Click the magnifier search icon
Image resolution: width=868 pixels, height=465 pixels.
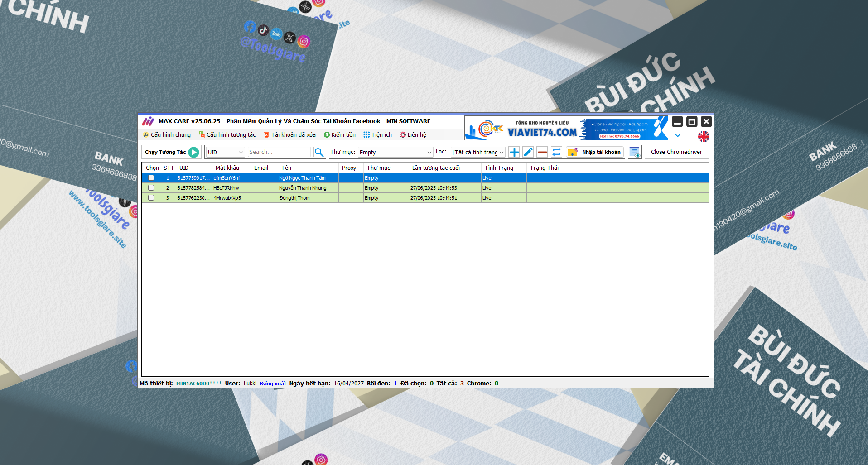click(319, 152)
